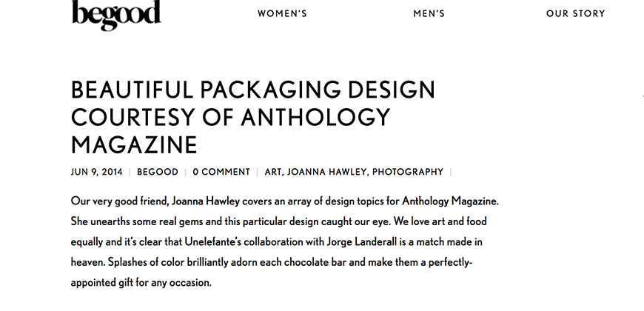
Task: Click the 'gift for any occasion' closing line
Action: [x=170, y=283]
